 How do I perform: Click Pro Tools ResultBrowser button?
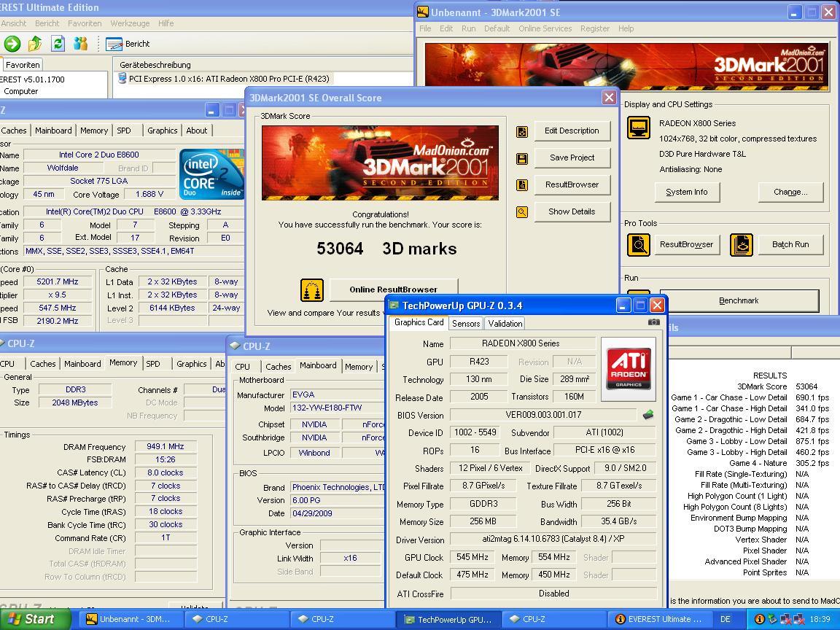[687, 244]
